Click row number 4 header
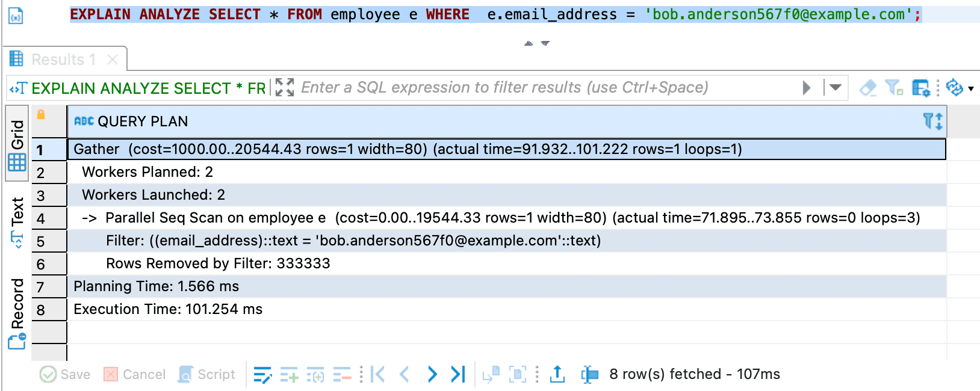This screenshot has height=391, width=980. point(49,218)
